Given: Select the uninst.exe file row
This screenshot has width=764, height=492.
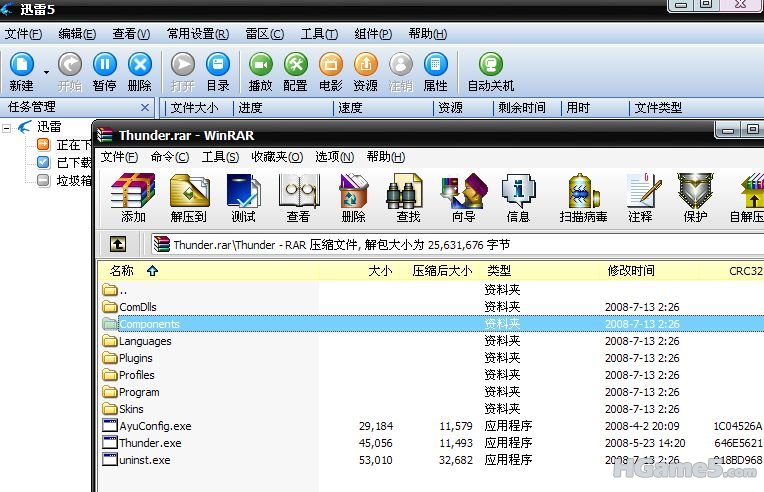Looking at the screenshot, I should (431, 460).
